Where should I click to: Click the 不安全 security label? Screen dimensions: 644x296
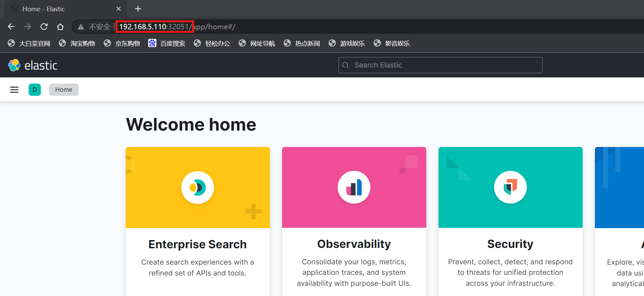click(x=99, y=27)
